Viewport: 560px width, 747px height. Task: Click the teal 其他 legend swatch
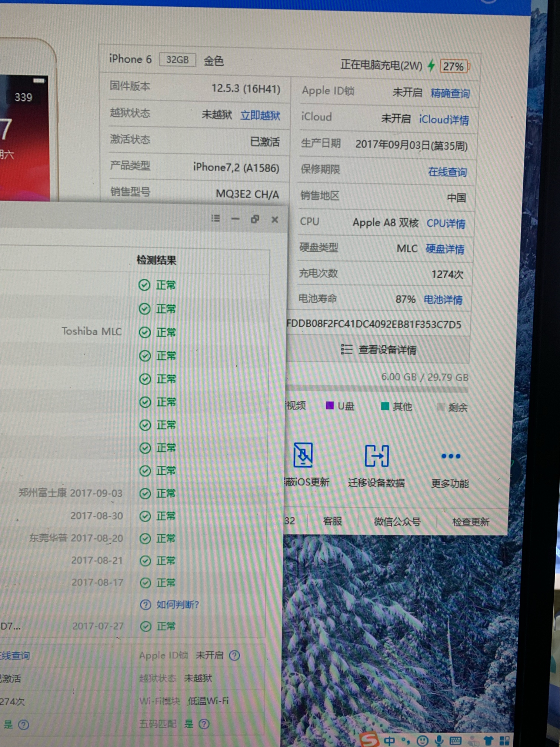pyautogui.click(x=385, y=406)
